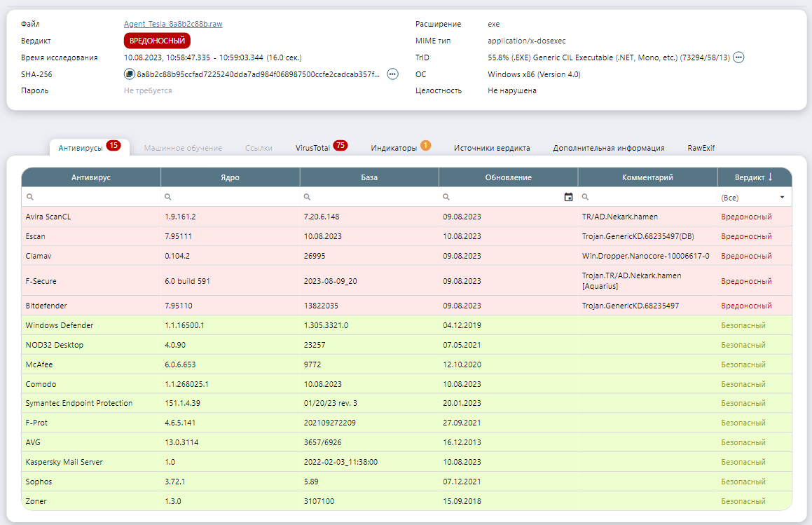Click the orange badge on Индикаторы tab

425,146
